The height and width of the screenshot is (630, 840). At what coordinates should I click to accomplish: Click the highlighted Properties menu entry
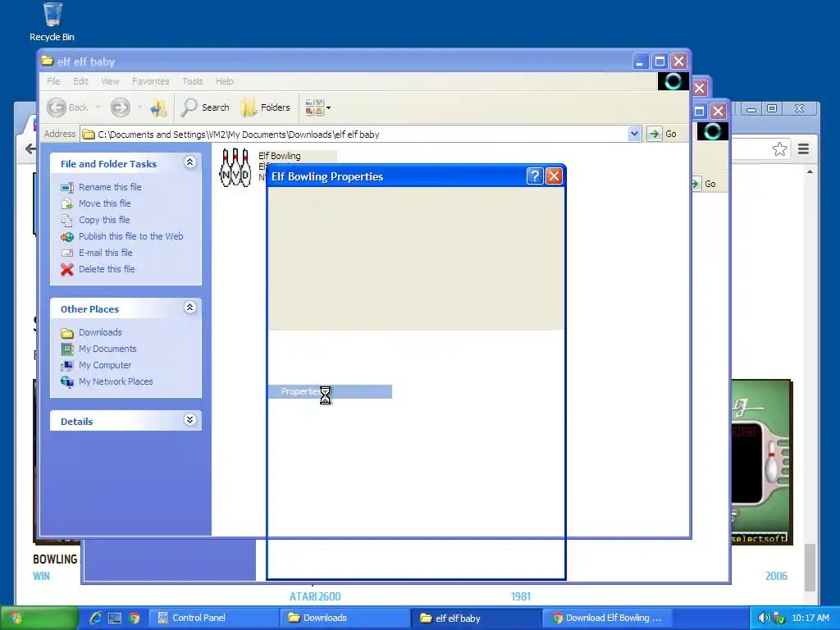[x=330, y=391]
